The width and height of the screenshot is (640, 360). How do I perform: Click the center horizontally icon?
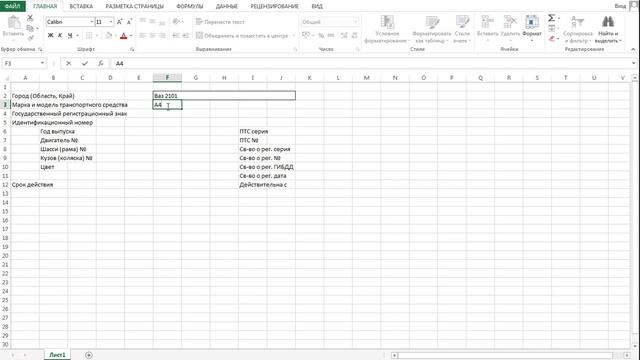point(152,36)
